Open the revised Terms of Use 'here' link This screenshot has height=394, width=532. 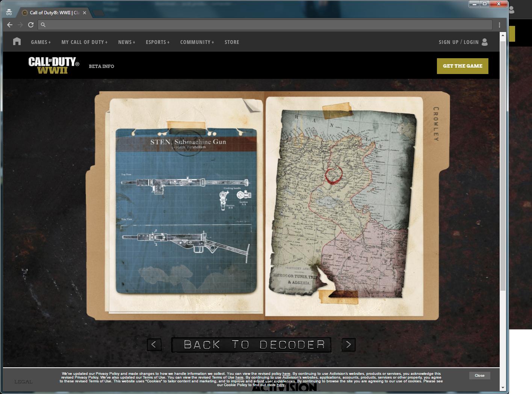pos(239,377)
